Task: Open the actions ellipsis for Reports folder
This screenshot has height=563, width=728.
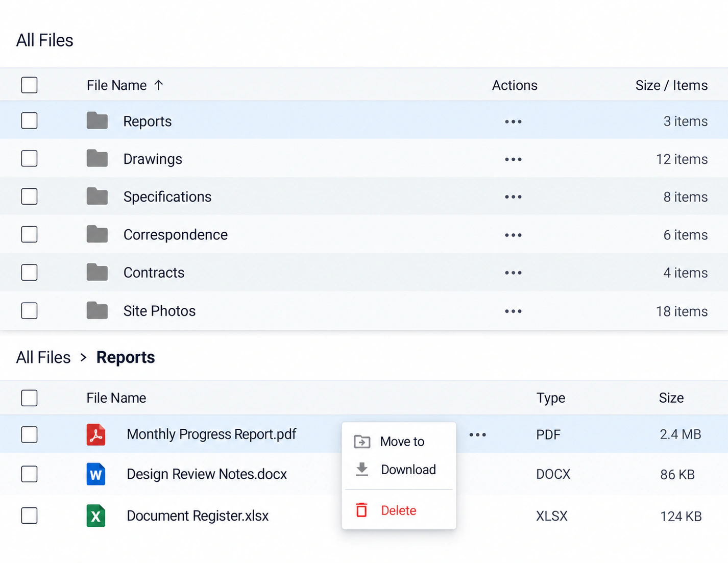Action: click(513, 121)
